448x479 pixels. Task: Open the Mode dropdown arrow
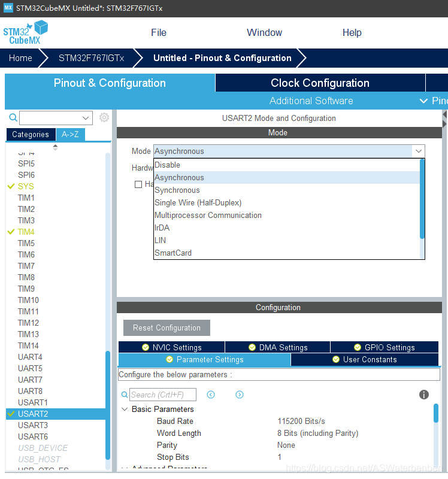click(x=419, y=151)
